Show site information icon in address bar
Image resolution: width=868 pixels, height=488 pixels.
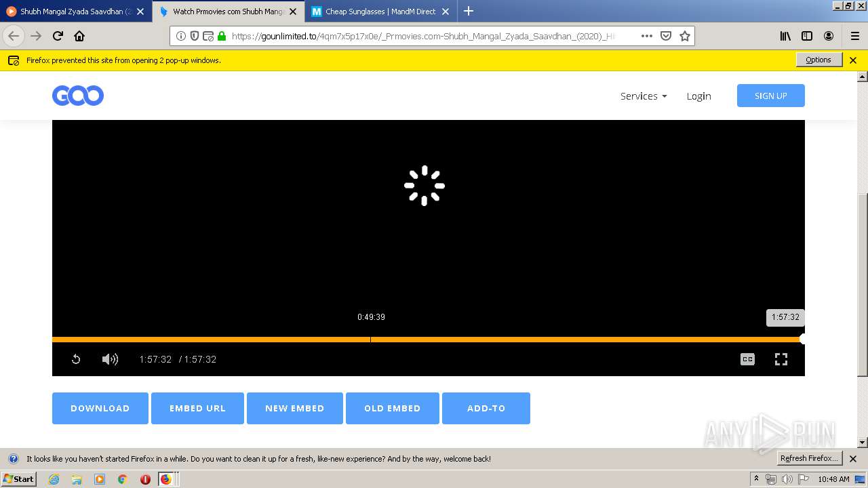tap(181, 36)
